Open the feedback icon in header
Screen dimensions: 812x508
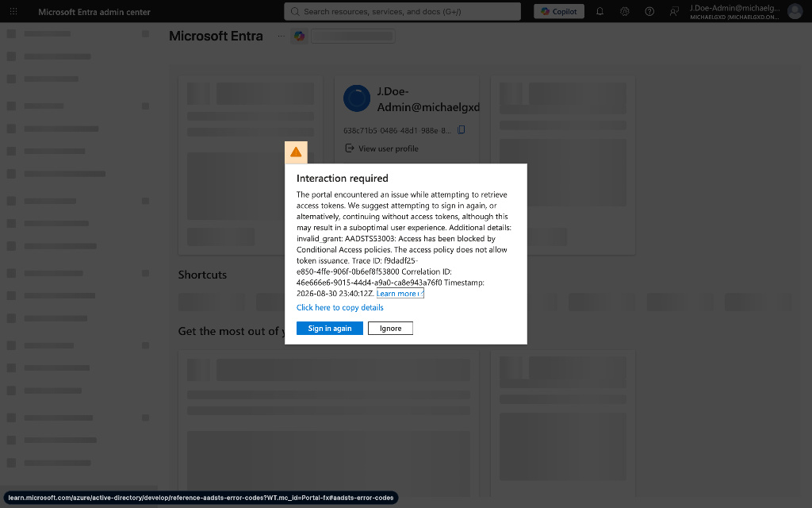pyautogui.click(x=674, y=11)
